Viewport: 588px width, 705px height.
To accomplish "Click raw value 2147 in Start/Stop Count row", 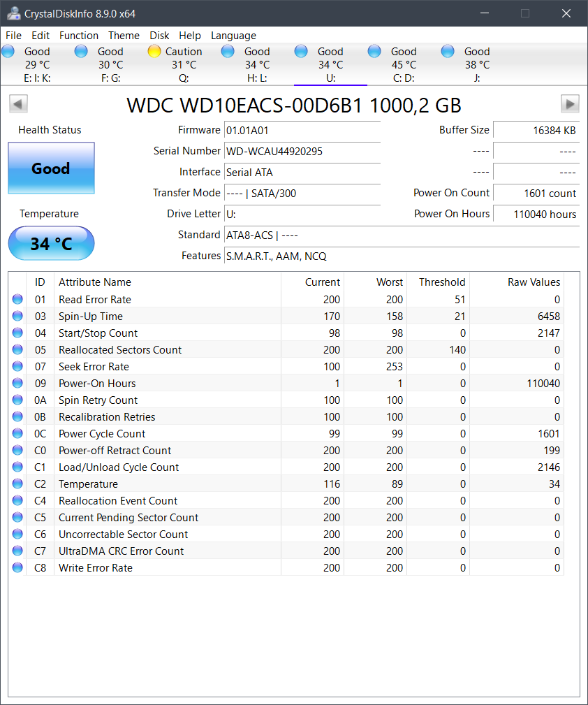I will tap(548, 333).
